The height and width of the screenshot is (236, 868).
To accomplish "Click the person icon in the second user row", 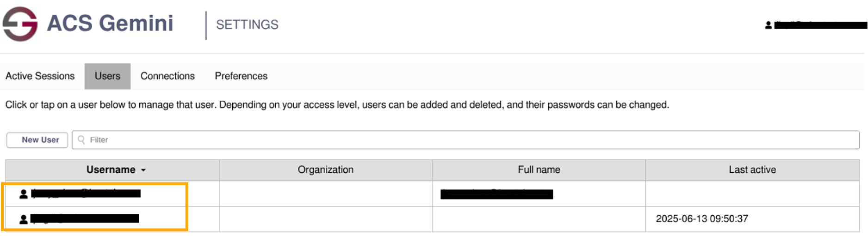I will [23, 219].
